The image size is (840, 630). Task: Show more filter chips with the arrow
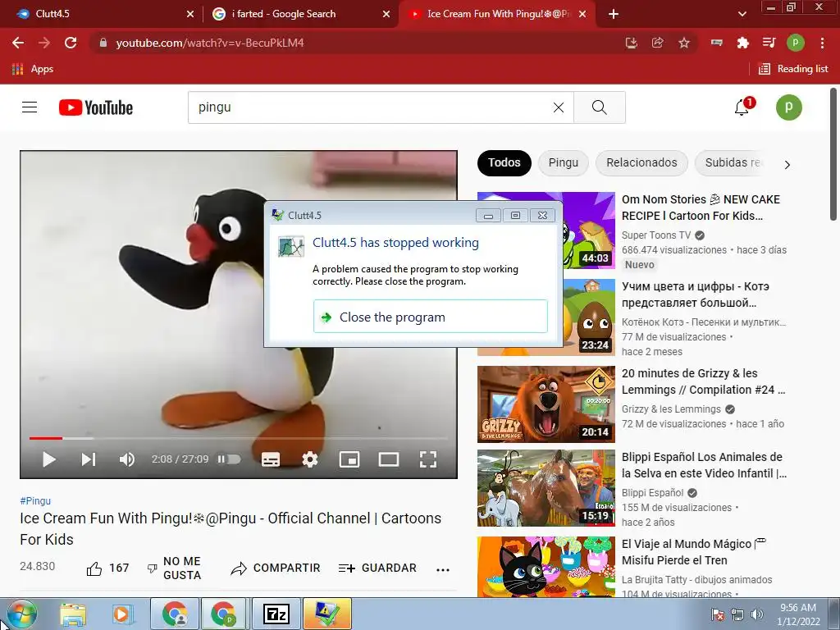(787, 164)
